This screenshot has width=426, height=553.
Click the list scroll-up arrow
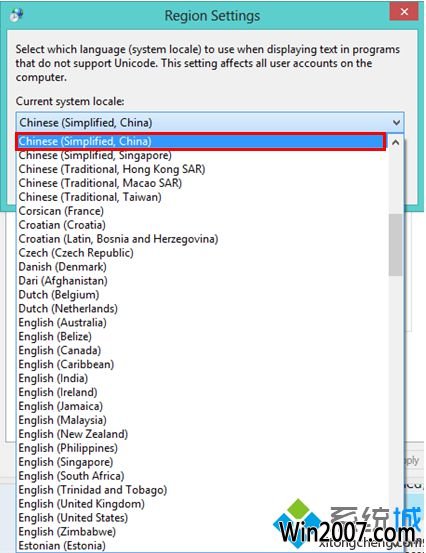[x=396, y=142]
